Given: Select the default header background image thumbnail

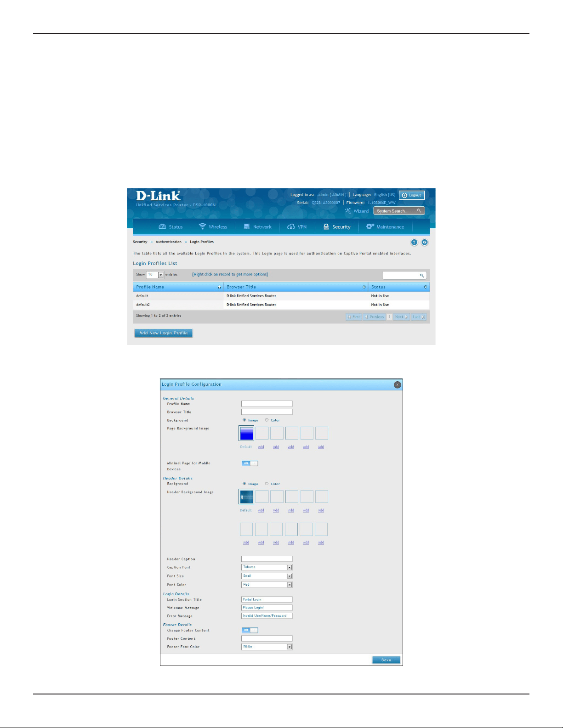Looking at the screenshot, I should click(x=247, y=497).
